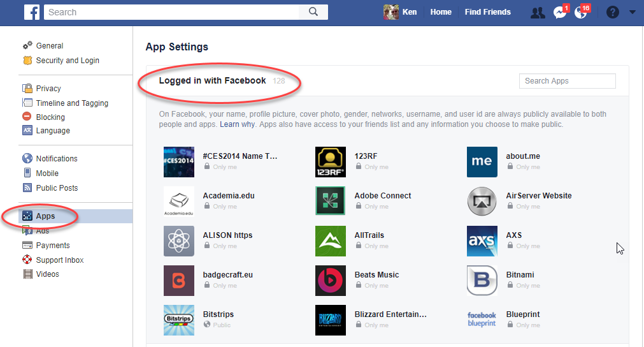
Task: Click in the top Search field
Action: click(x=172, y=12)
